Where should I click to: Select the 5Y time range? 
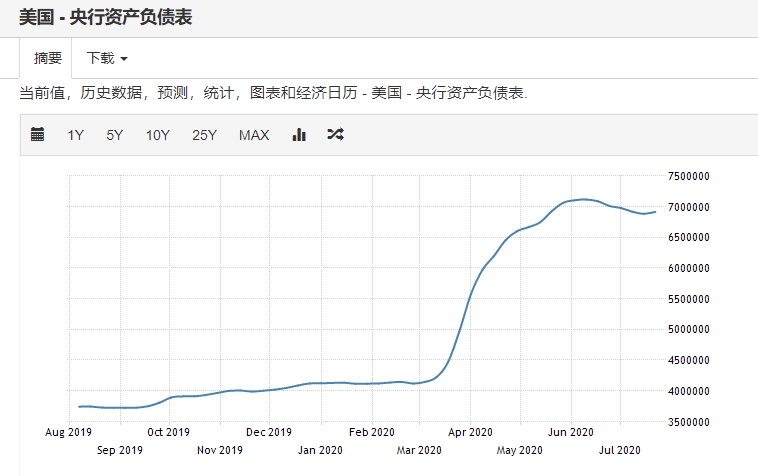coord(115,135)
